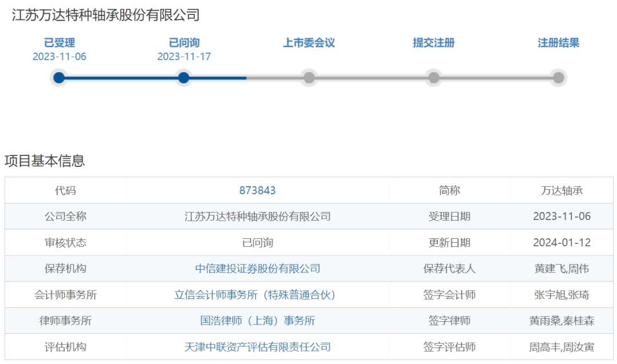
Task: Click the 受理日期 label cell
Action: click(450, 217)
